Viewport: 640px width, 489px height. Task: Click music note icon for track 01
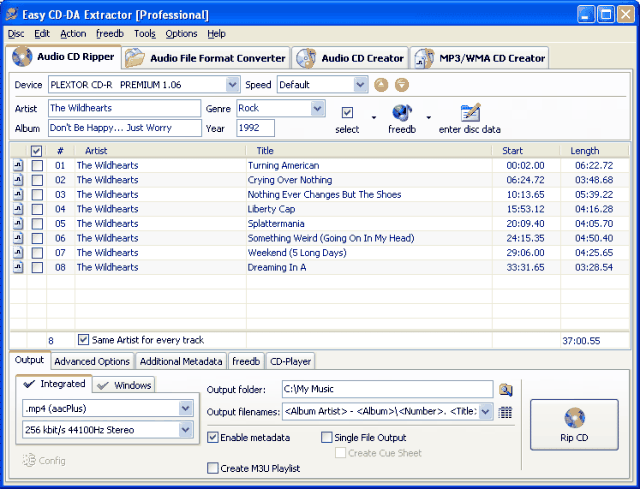[x=18, y=165]
